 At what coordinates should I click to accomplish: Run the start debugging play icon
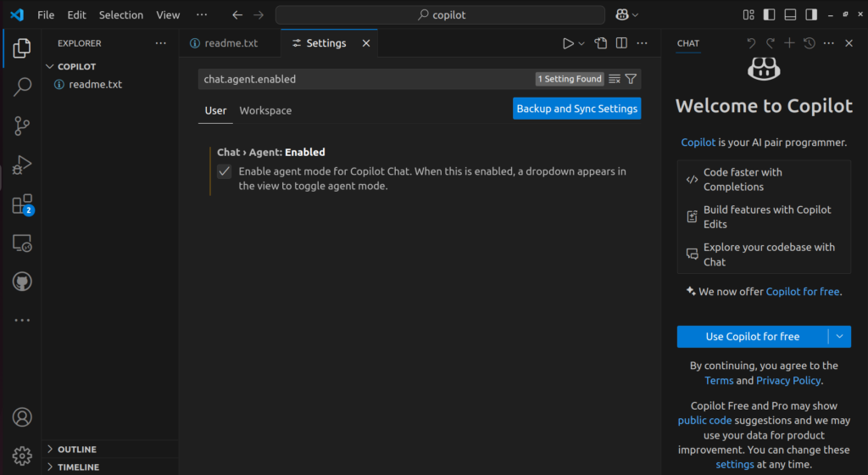coord(568,43)
